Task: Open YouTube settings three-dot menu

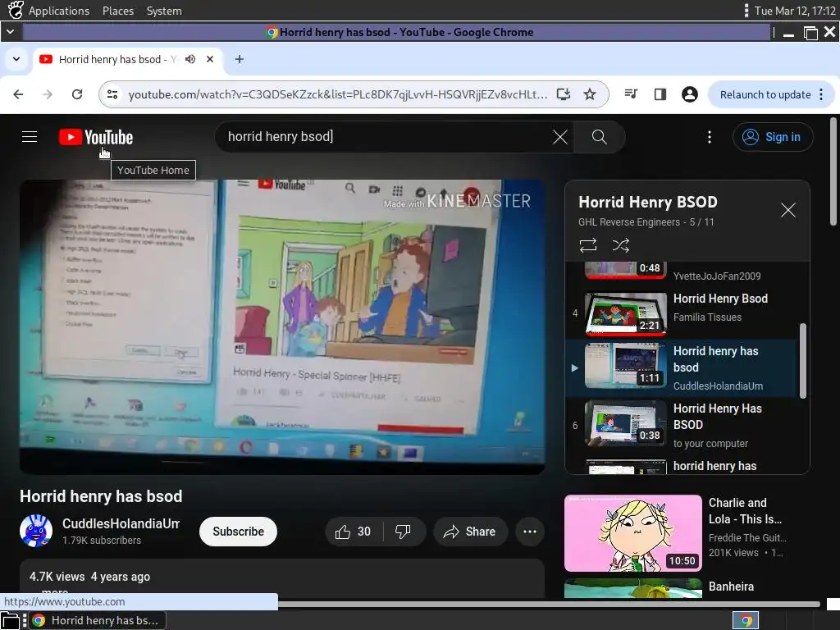Action: pos(710,137)
